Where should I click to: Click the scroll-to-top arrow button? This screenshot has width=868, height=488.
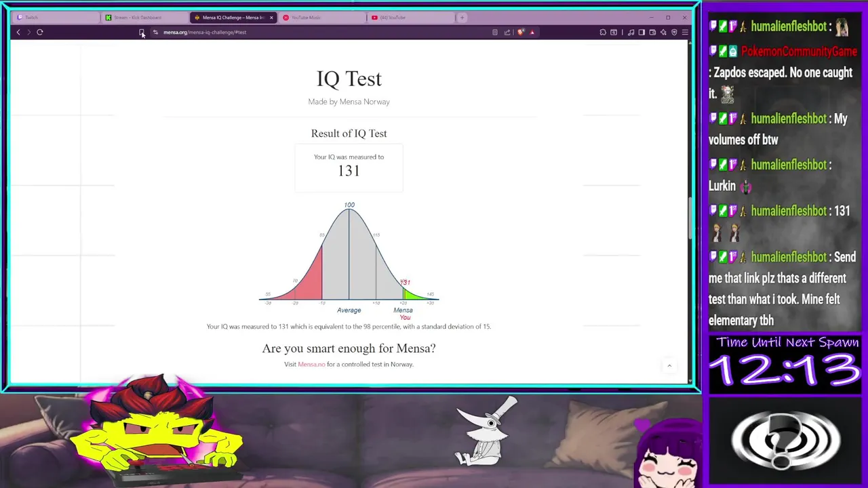[669, 366]
